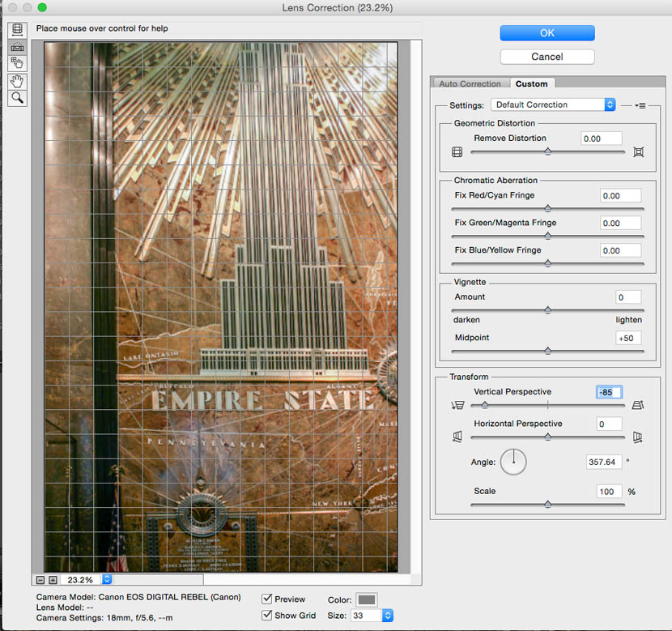Viewport: 672px width, 631px height.
Task: Click the Fix Green/Magenta Fringe slider
Action: [x=547, y=237]
